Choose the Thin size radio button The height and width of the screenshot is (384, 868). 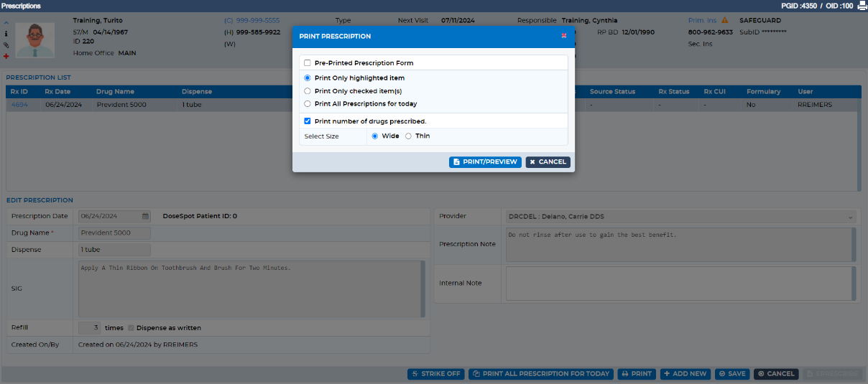point(409,136)
